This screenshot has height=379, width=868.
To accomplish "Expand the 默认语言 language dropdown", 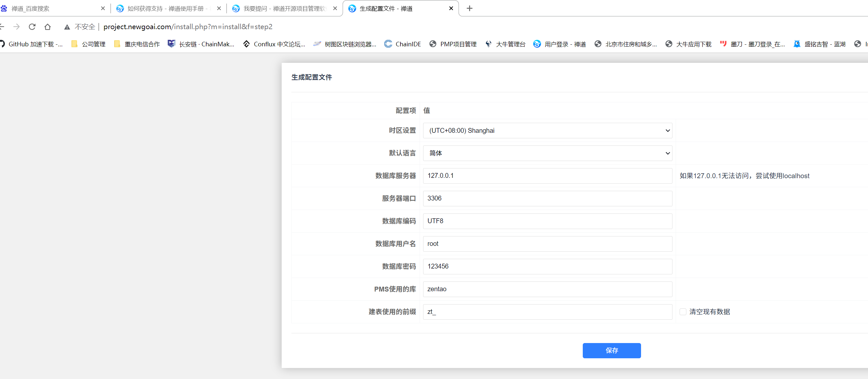I will coord(547,153).
